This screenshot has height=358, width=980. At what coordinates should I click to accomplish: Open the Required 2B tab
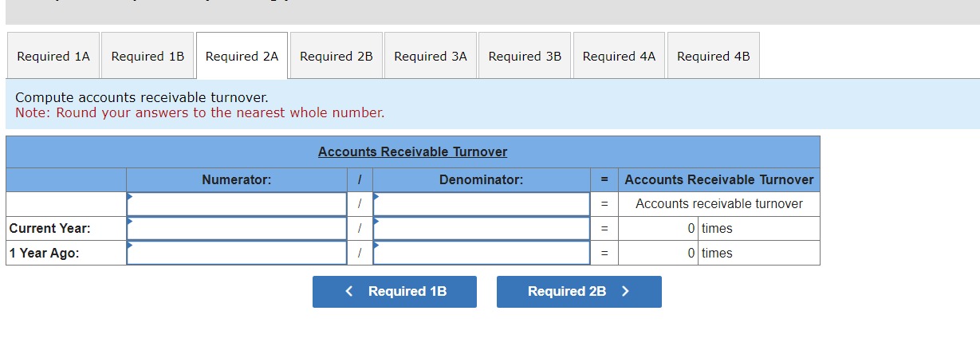(x=337, y=56)
